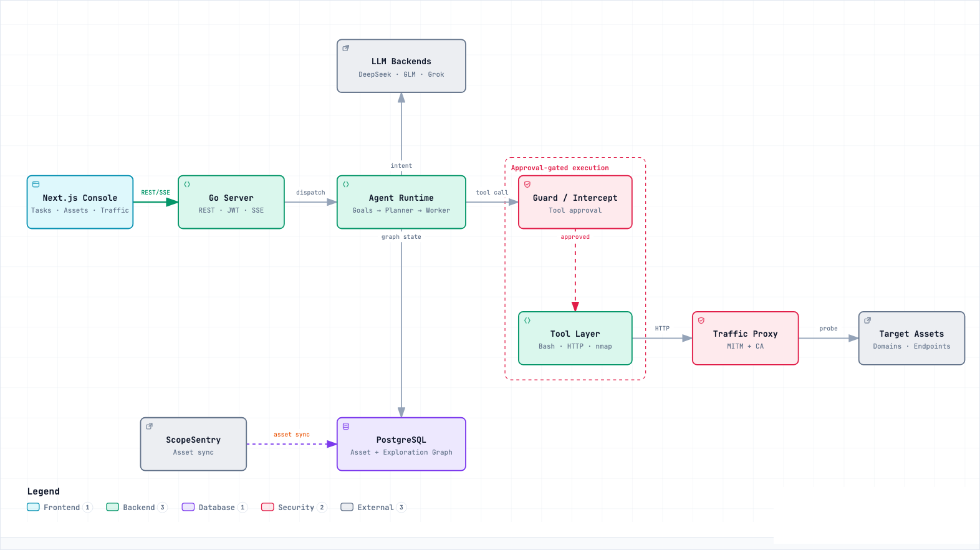The width and height of the screenshot is (980, 550).
Task: Click the code brackets icon on Agent Runtime node
Action: (346, 185)
